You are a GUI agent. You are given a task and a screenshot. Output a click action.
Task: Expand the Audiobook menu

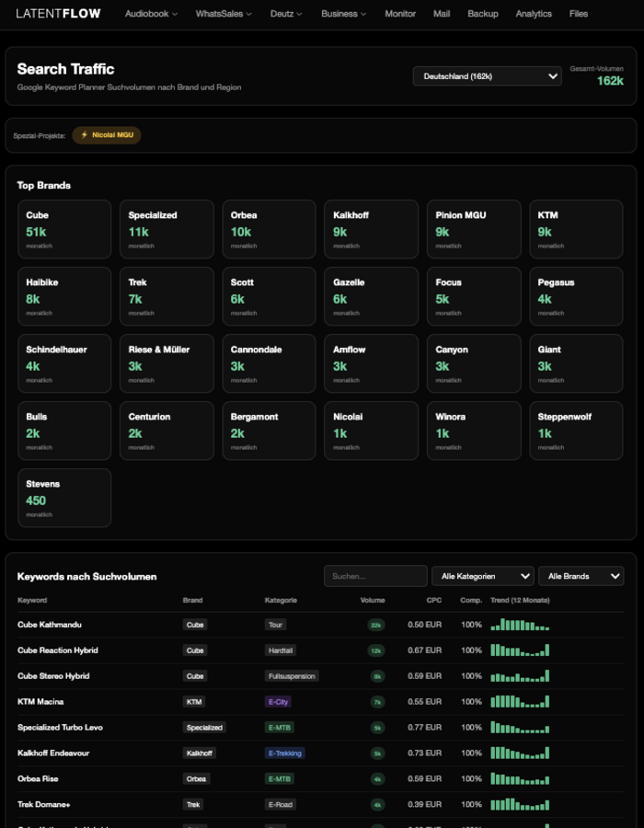pos(150,14)
